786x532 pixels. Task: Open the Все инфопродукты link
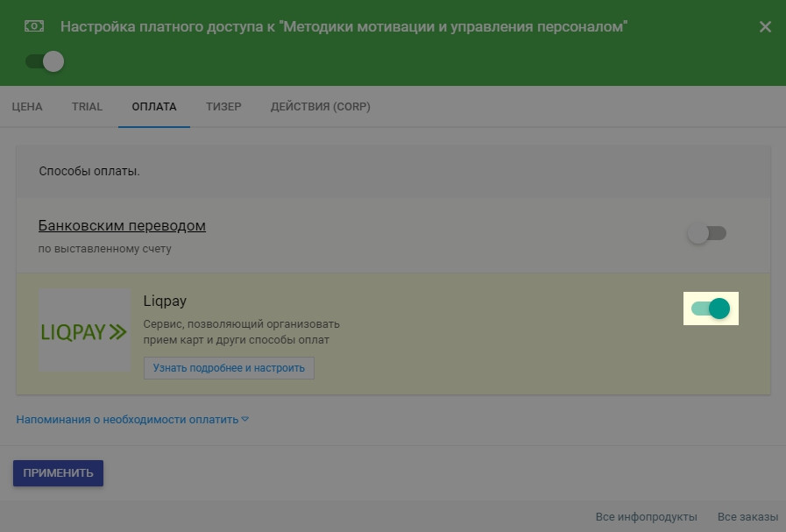(646, 517)
